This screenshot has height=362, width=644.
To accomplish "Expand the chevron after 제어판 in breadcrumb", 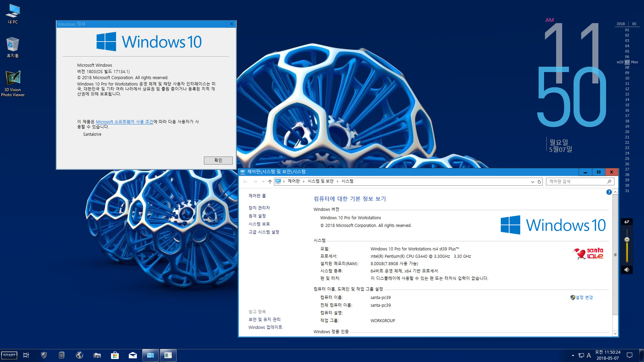I will coord(304,181).
